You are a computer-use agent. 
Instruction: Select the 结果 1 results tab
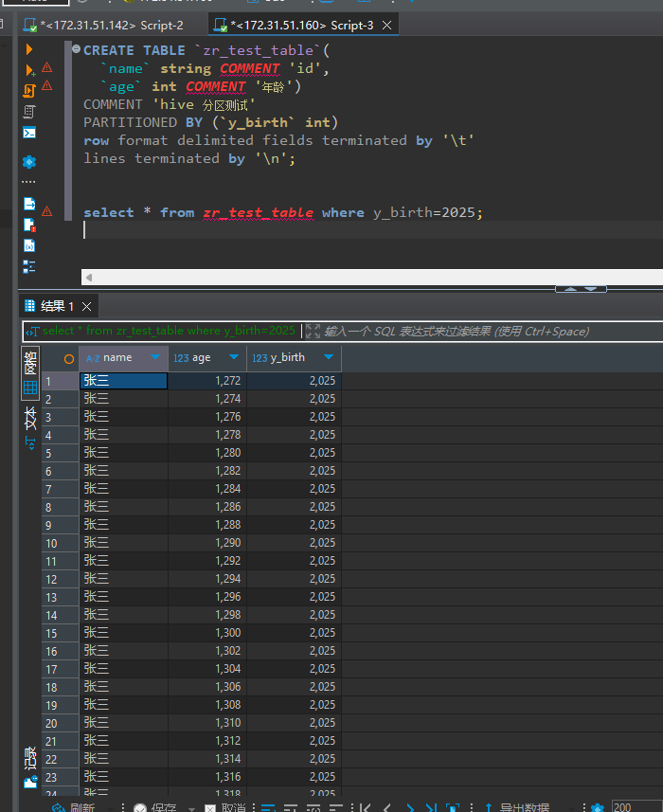(57, 306)
